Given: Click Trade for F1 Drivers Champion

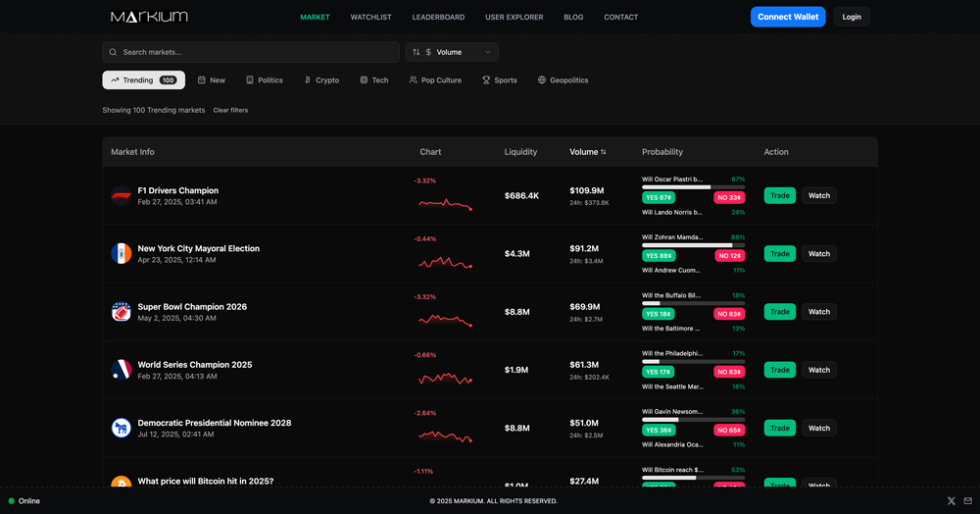Looking at the screenshot, I should coord(779,196).
